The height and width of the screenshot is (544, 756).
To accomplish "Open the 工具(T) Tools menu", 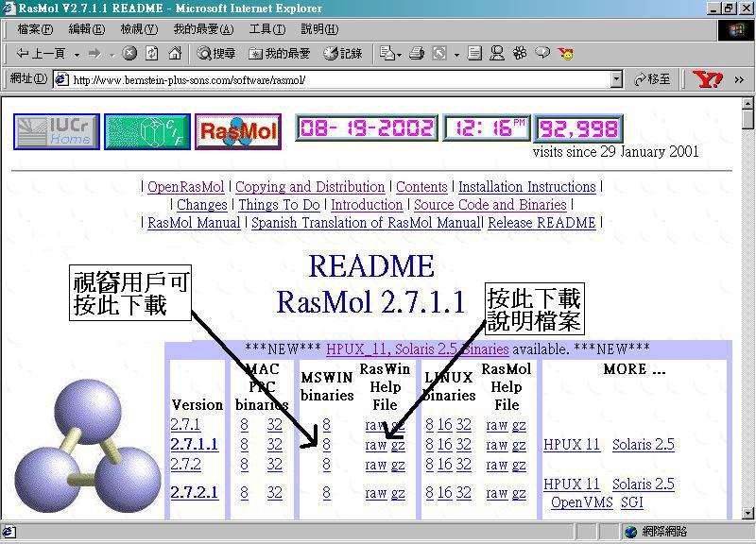I will click(267, 29).
